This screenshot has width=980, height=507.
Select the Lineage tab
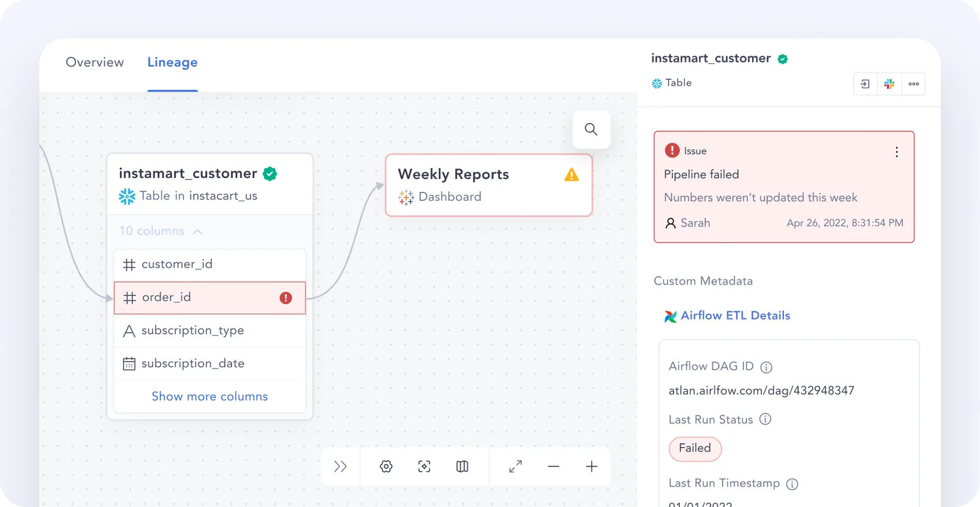pyautogui.click(x=172, y=63)
